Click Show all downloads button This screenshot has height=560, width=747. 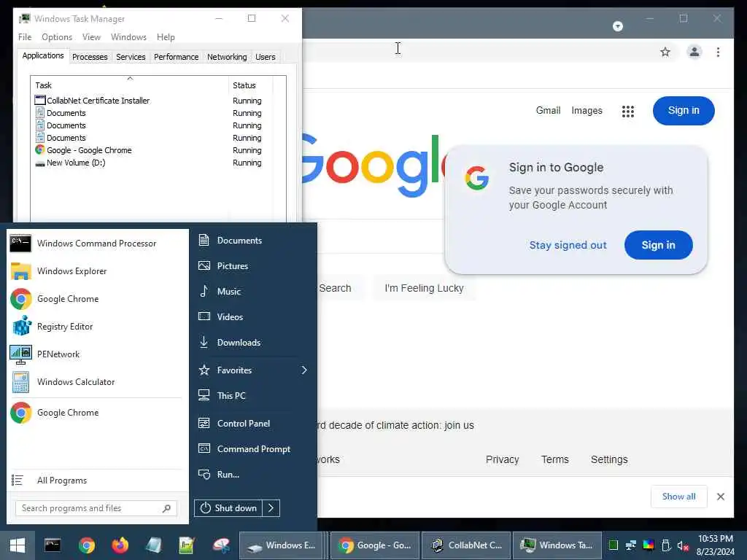[679, 497]
